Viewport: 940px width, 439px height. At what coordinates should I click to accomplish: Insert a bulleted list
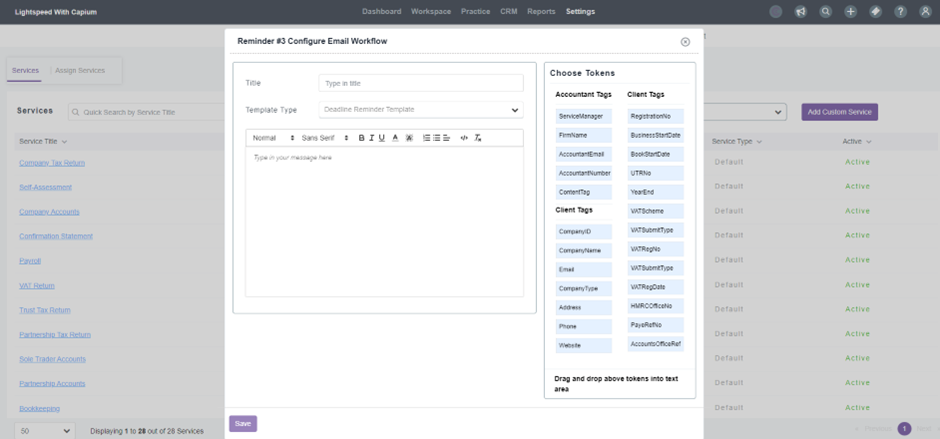(436, 138)
